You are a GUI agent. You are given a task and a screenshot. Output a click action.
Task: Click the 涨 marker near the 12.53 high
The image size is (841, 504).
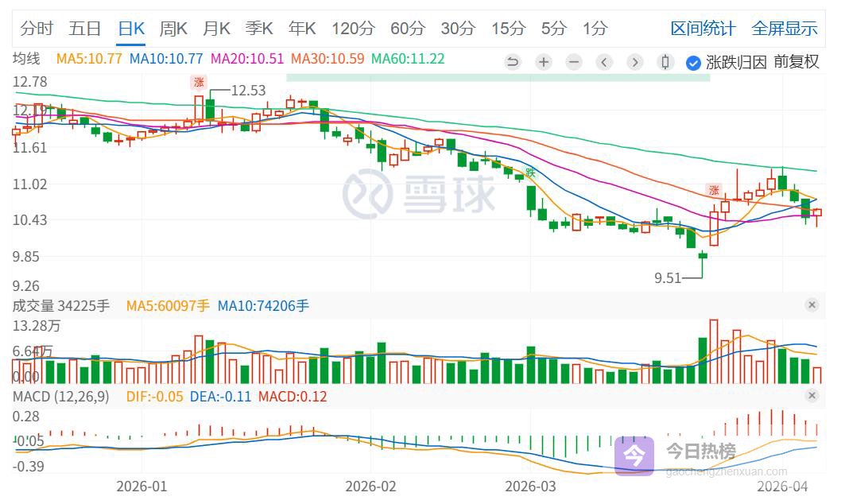199,82
